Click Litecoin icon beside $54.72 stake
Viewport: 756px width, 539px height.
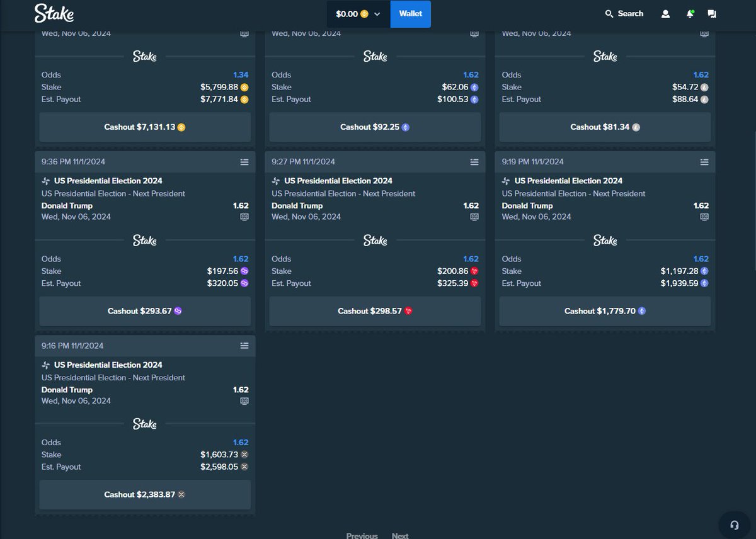coord(704,87)
